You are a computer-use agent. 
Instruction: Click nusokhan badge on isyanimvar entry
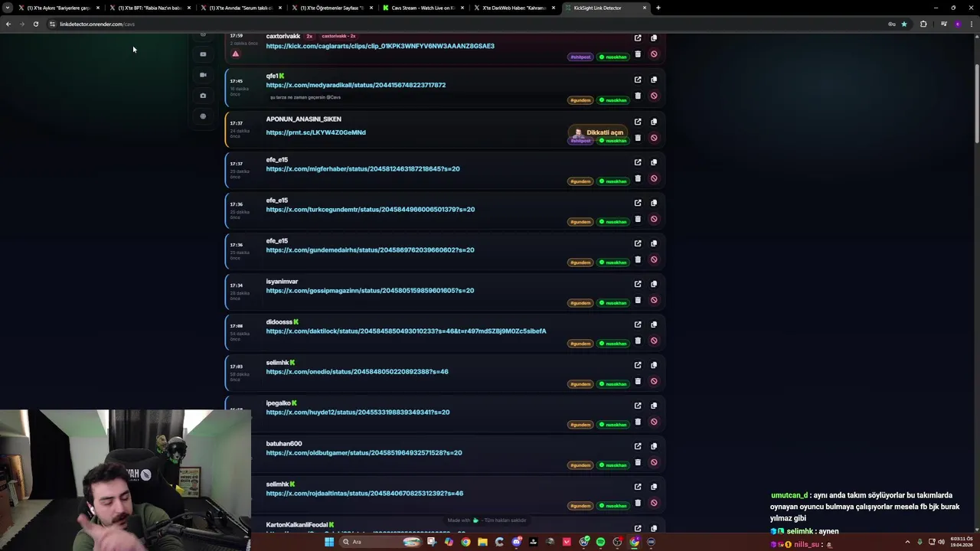pos(612,303)
